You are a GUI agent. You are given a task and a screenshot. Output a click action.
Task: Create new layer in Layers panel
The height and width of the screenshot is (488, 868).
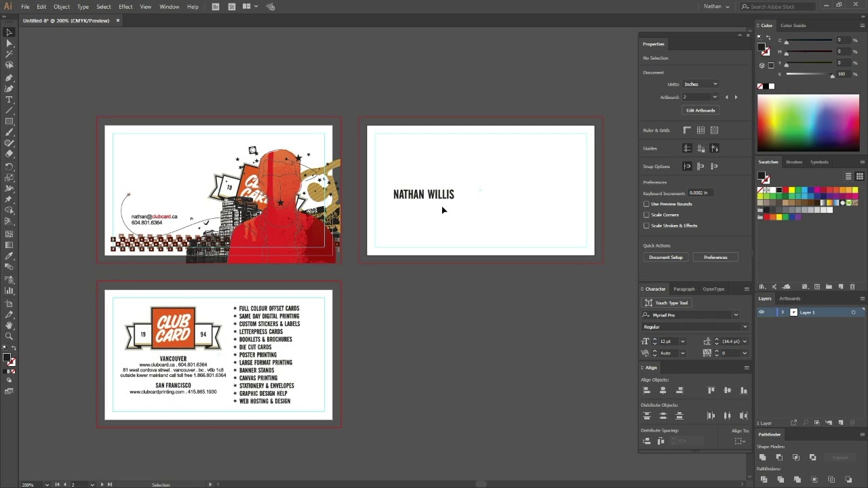click(841, 423)
